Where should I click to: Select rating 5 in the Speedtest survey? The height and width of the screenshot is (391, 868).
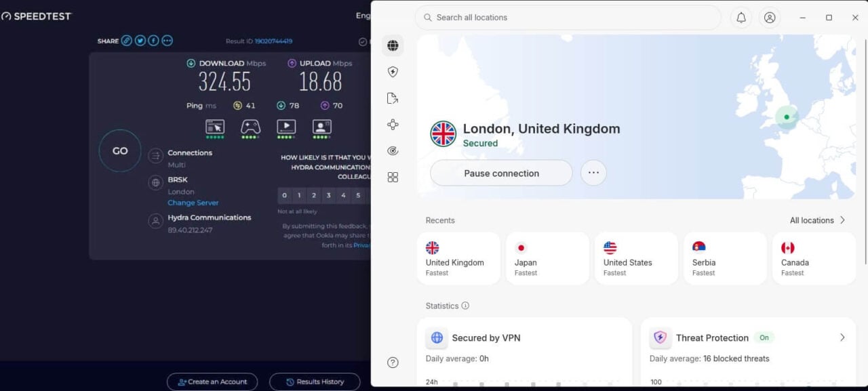click(x=358, y=196)
